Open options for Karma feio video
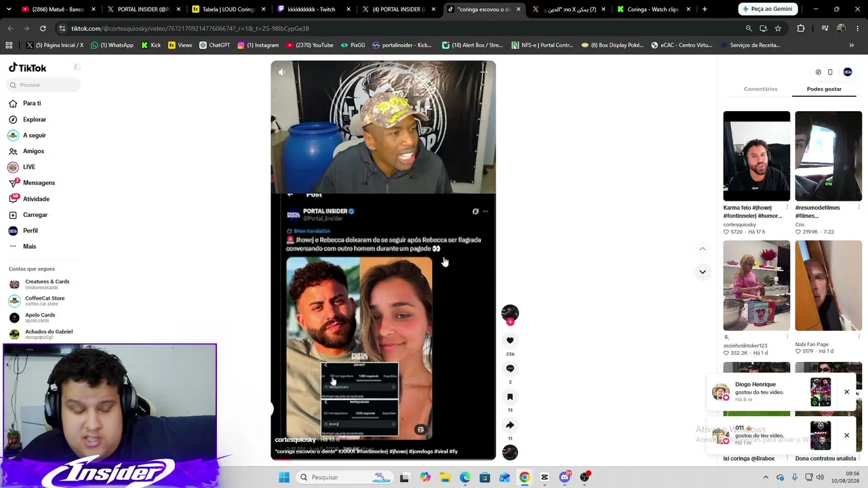868x488 pixels. (x=787, y=207)
